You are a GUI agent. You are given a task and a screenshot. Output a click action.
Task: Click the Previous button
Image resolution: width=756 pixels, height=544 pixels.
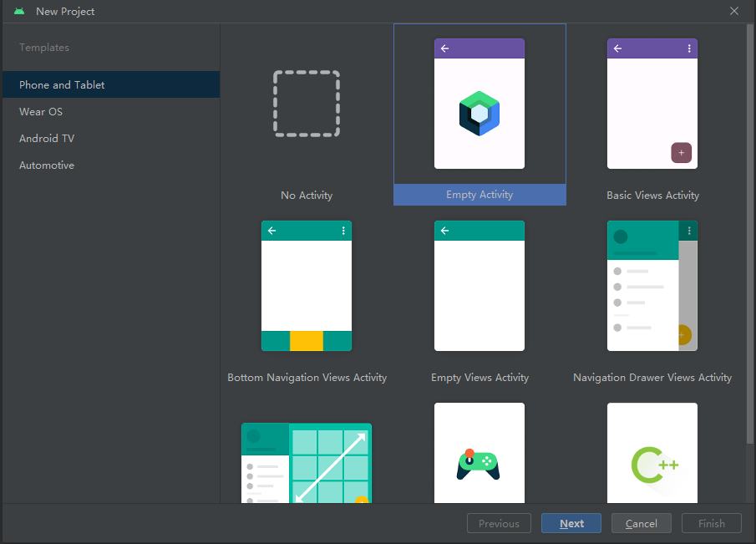click(499, 523)
